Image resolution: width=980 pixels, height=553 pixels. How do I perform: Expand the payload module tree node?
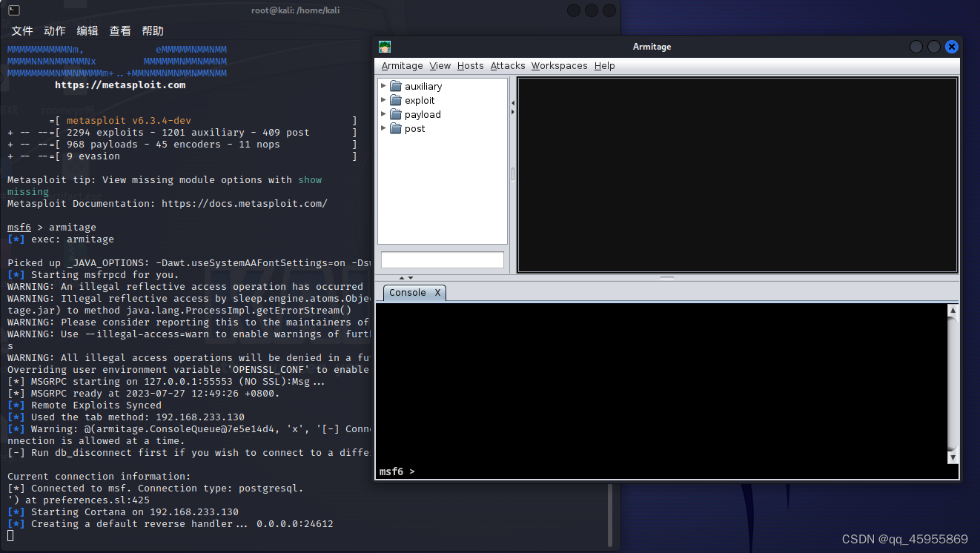[383, 114]
